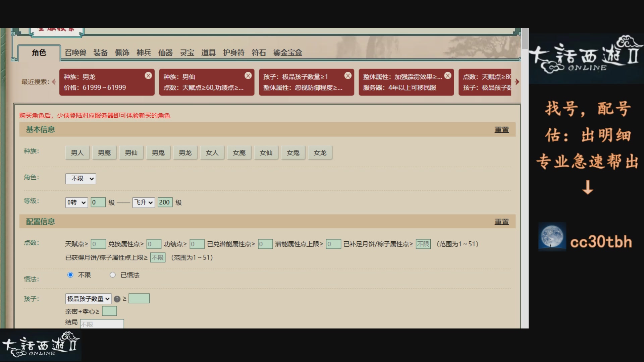Focus the 亲密+孝心≥ input field
The width and height of the screenshot is (644, 362).
click(109, 311)
